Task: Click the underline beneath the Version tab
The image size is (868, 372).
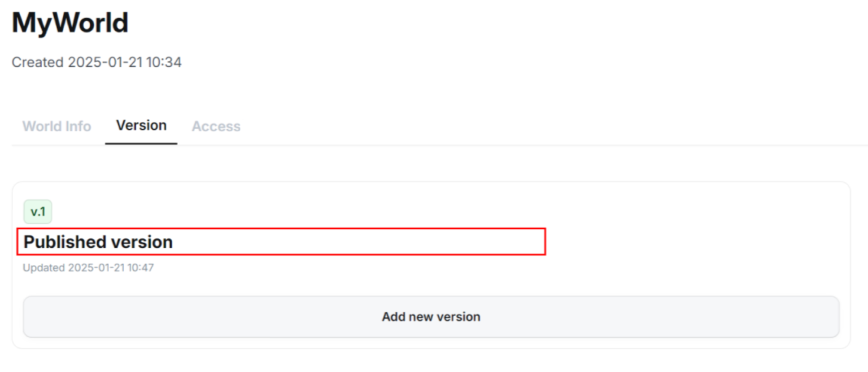Action: 141,144
